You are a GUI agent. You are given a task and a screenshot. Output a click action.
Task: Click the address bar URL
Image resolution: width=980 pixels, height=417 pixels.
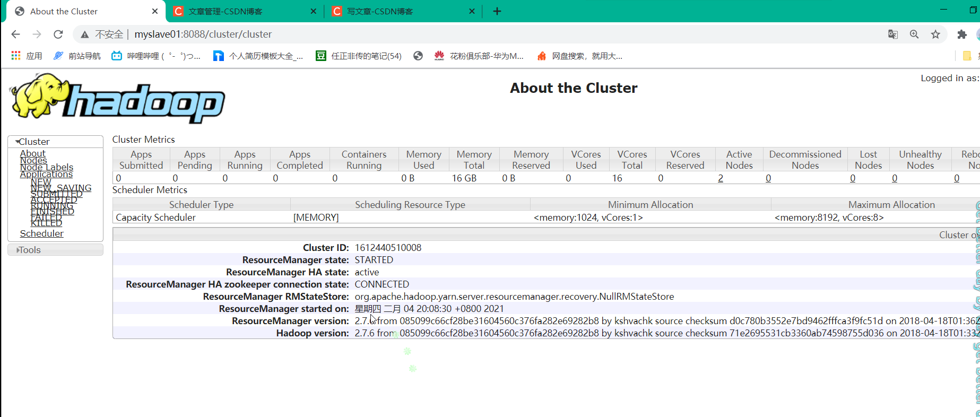pos(203,34)
